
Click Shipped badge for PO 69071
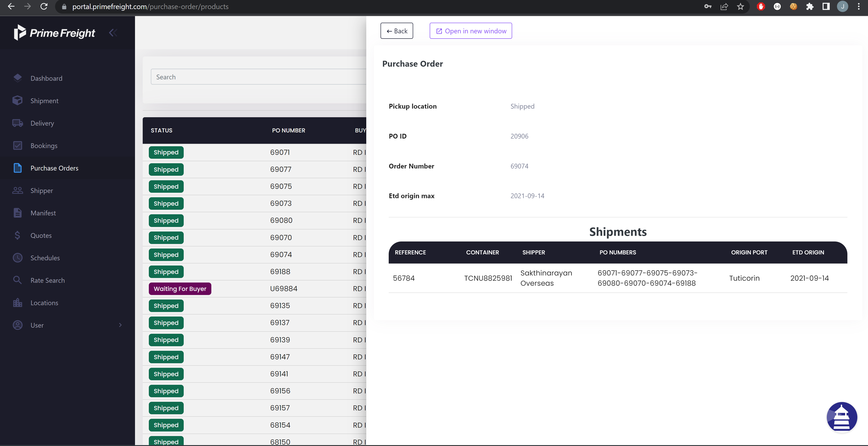coord(166,152)
